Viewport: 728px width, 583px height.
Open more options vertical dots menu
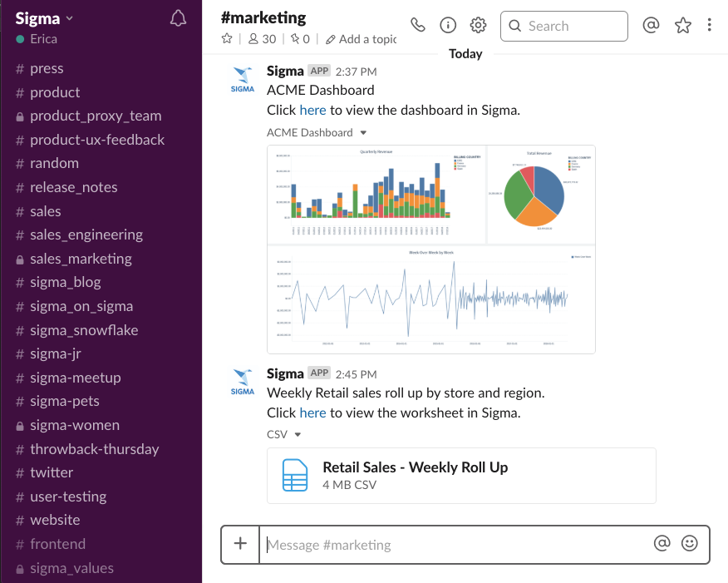(x=709, y=25)
